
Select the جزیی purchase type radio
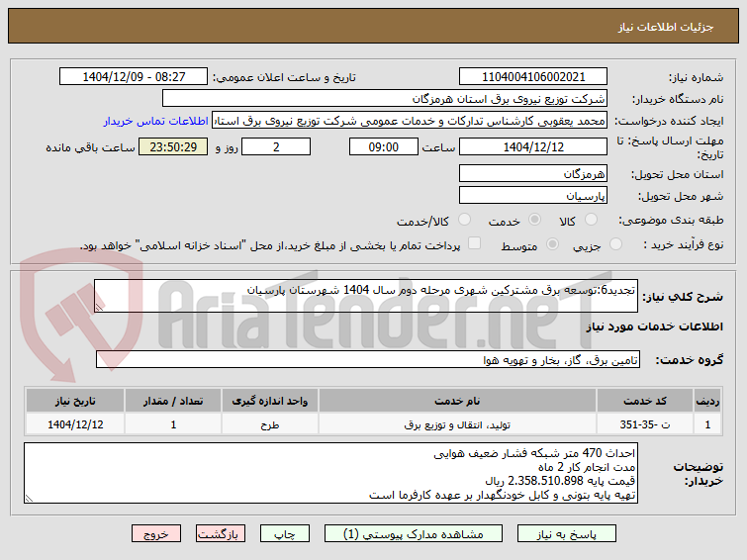coord(615,244)
